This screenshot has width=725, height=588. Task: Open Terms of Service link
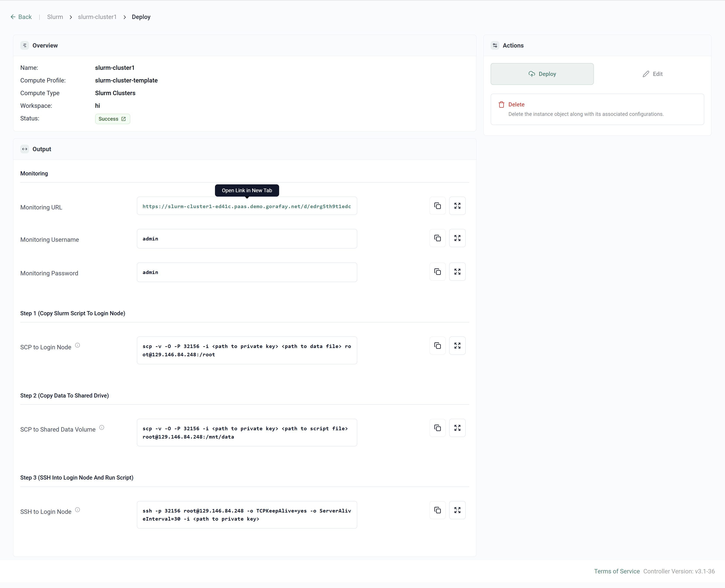(x=617, y=571)
